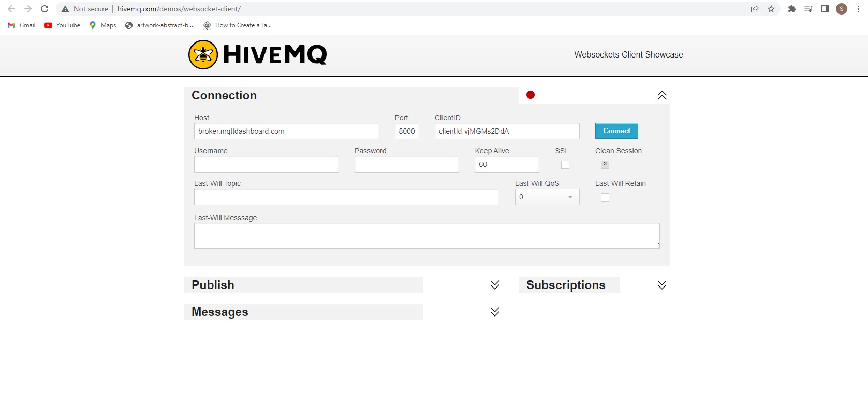Open the Gmail bookmark
This screenshot has width=868, height=402.
(x=22, y=25)
